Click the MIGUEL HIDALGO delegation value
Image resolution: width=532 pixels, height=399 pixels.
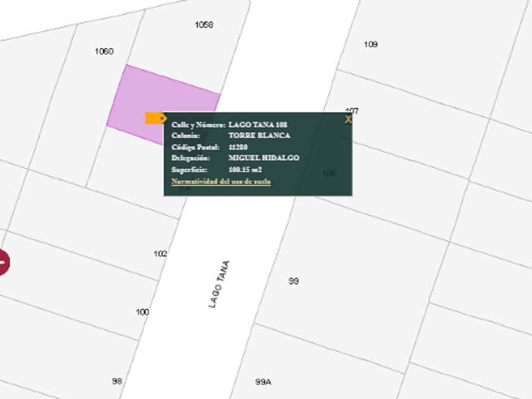(x=263, y=158)
